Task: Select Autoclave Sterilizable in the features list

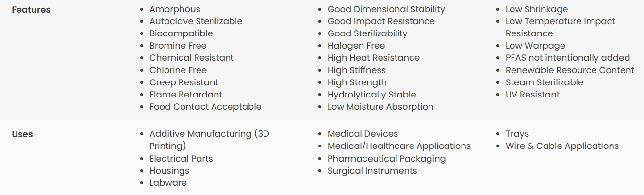Action: (196, 21)
